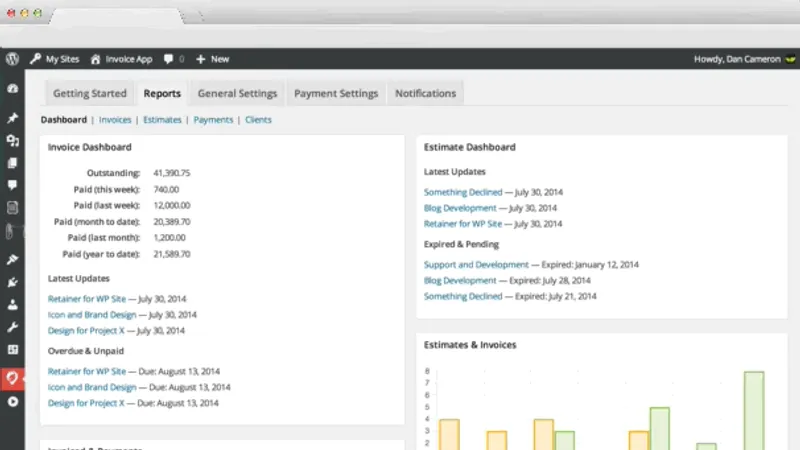800x450 pixels.
Task: Open Plugins plug icon in sidebar
Action: [12, 282]
